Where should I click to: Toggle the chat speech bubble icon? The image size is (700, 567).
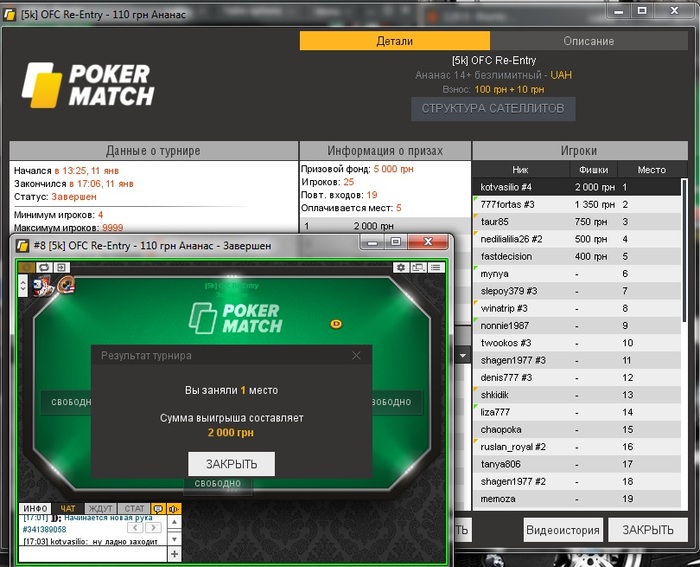pyautogui.click(x=158, y=509)
